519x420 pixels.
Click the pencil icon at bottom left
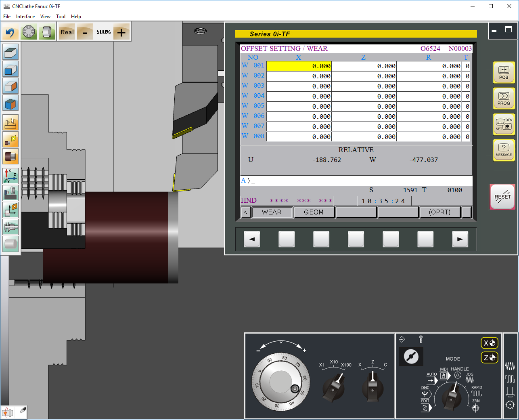pos(23,410)
